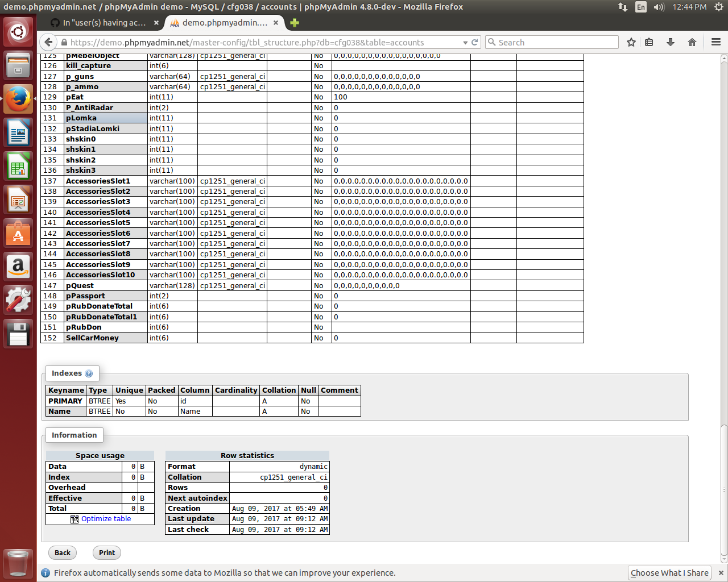Show bookmarks list icon
Image resolution: width=728 pixels, height=582 pixels.
tap(649, 42)
